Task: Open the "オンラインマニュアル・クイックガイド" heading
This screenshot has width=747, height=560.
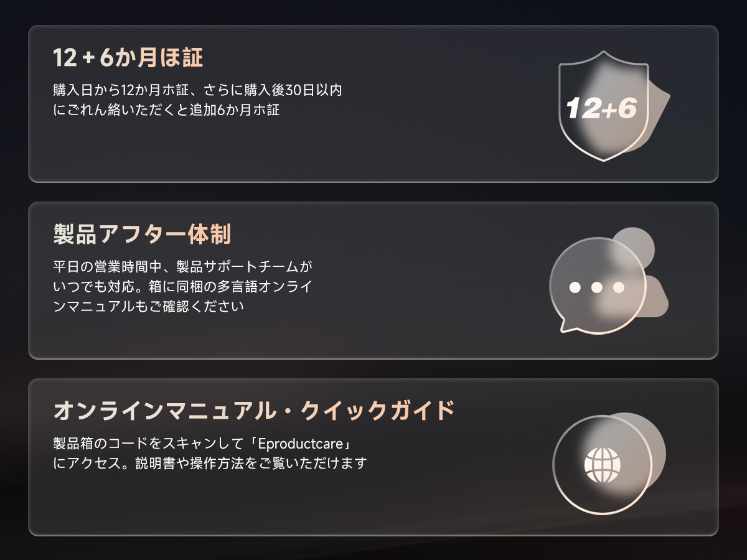Action: point(254,411)
